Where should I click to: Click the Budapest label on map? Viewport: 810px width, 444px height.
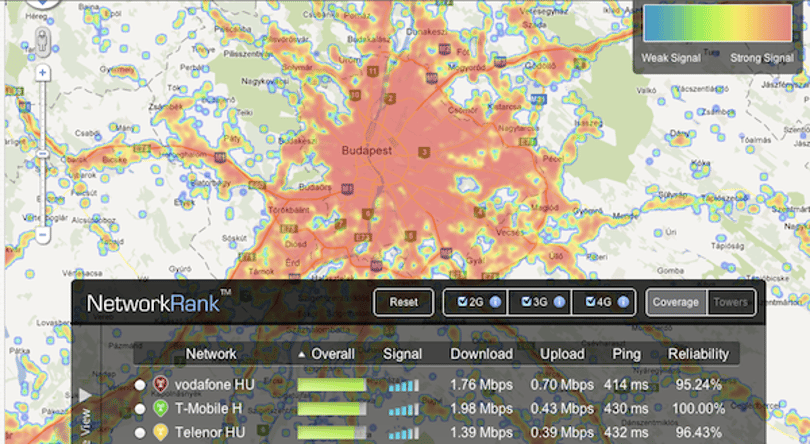pyautogui.click(x=367, y=151)
